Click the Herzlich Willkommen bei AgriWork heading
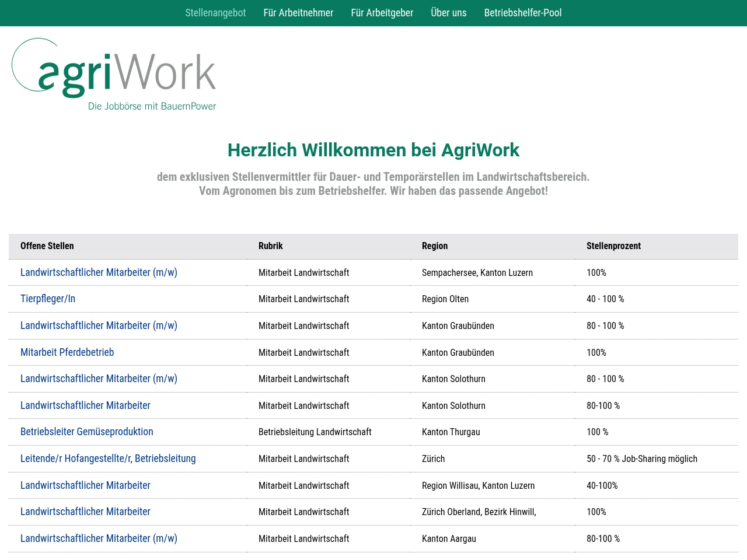Image resolution: width=747 pixels, height=560 pixels. pyautogui.click(x=373, y=150)
